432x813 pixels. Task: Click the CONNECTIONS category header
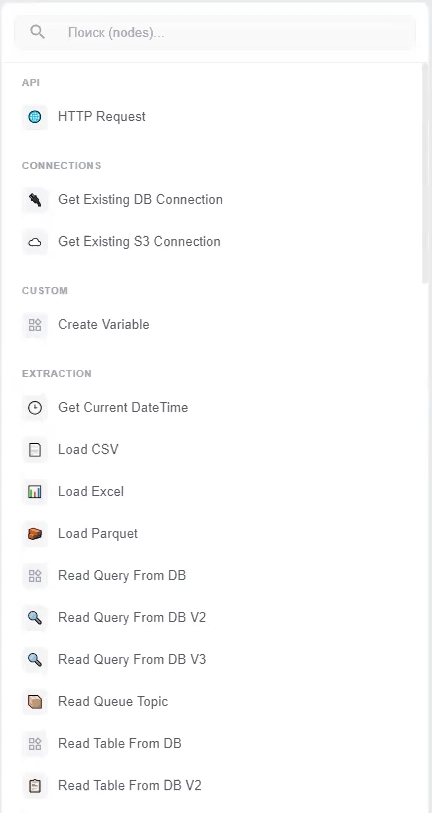[x=61, y=166]
